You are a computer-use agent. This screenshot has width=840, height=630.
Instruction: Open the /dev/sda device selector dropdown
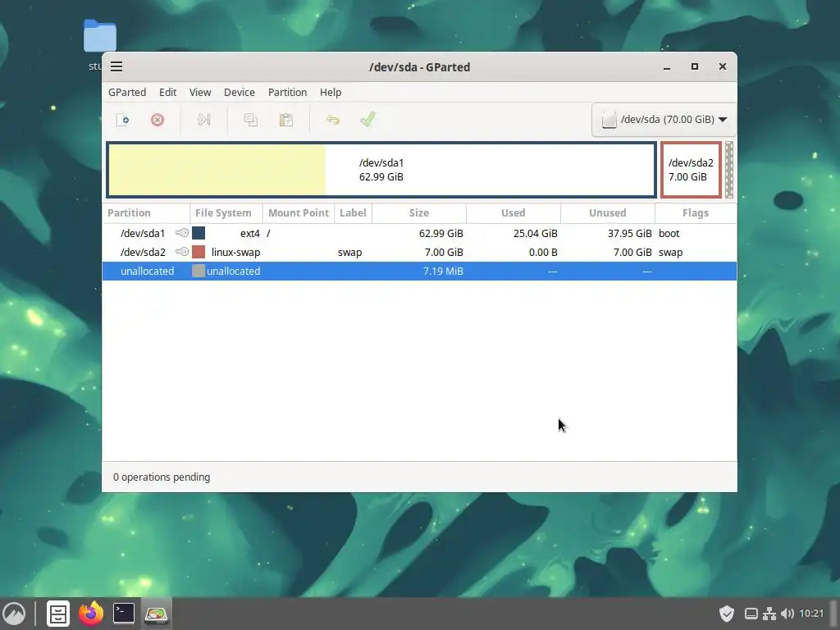pos(664,120)
